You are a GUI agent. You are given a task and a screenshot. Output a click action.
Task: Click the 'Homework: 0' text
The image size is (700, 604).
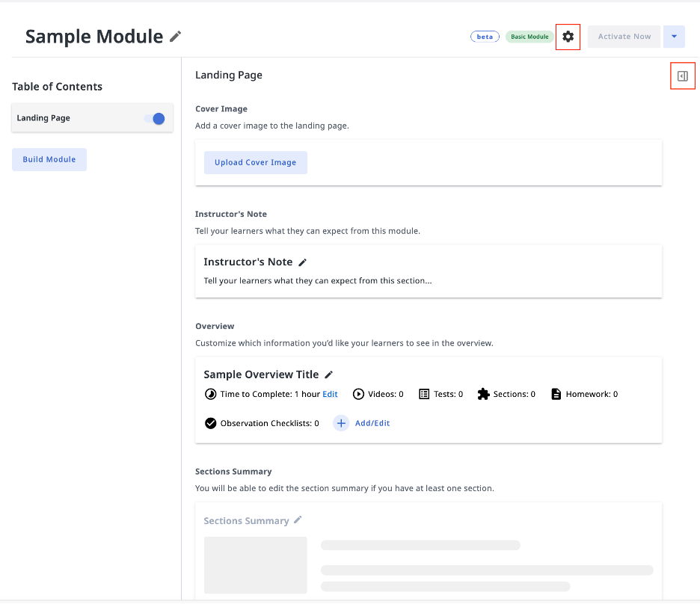coord(592,394)
